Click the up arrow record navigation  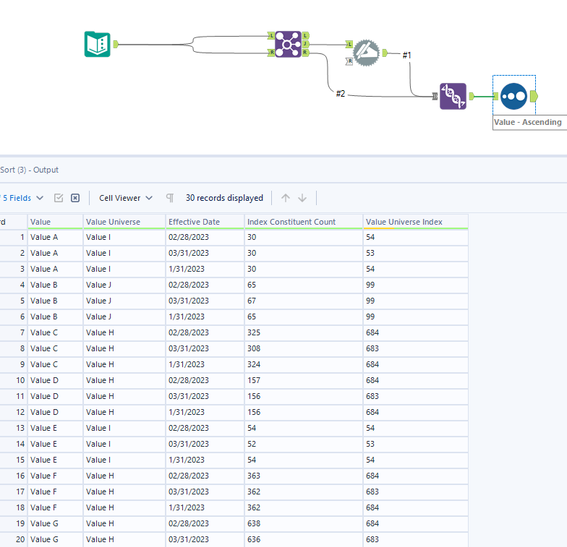click(x=285, y=198)
